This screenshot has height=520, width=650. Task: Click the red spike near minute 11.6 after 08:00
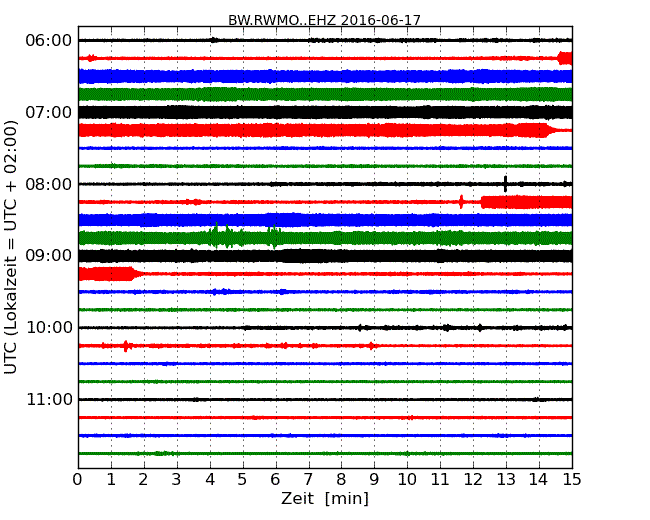pos(461,202)
